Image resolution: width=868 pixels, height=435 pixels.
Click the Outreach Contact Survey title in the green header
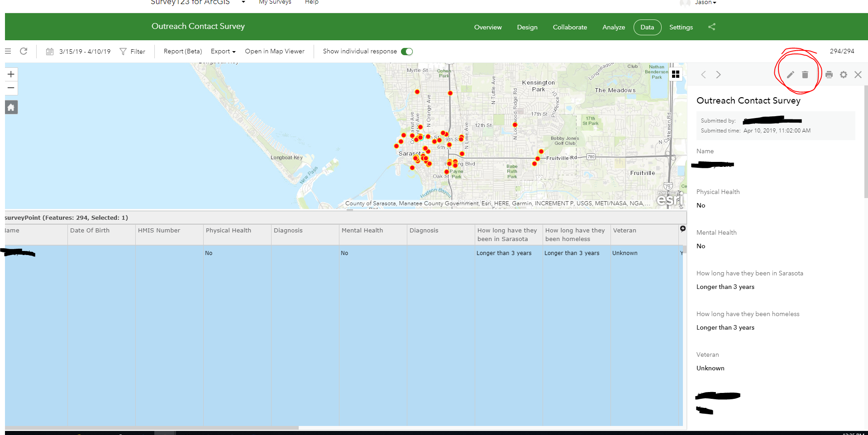click(x=198, y=26)
